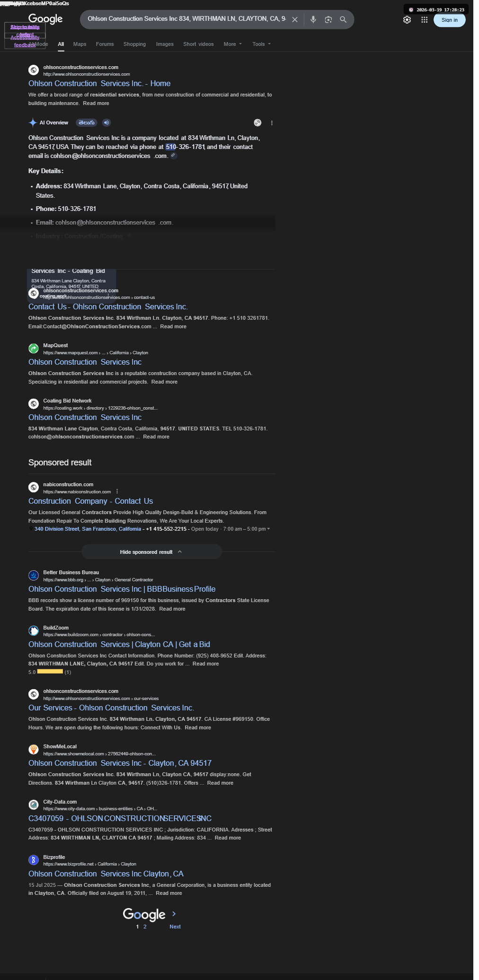The image size is (479, 980).
Task: Expand the More search filters dropdown
Action: coord(232,44)
